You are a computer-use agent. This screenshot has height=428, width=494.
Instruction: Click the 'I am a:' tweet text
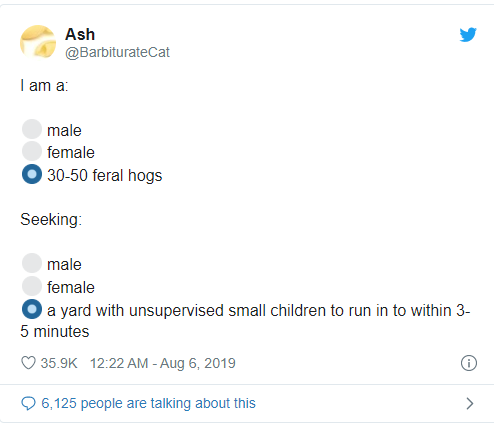click(x=44, y=86)
